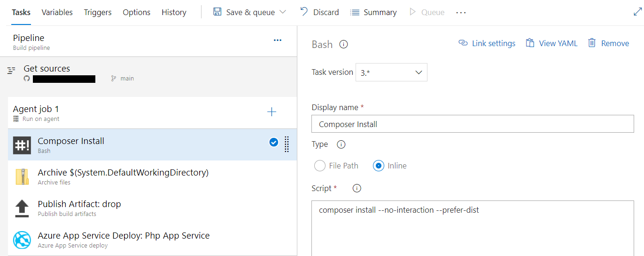Click the floppy disk save icon
The height and width of the screenshot is (256, 644).
pyautogui.click(x=217, y=12)
